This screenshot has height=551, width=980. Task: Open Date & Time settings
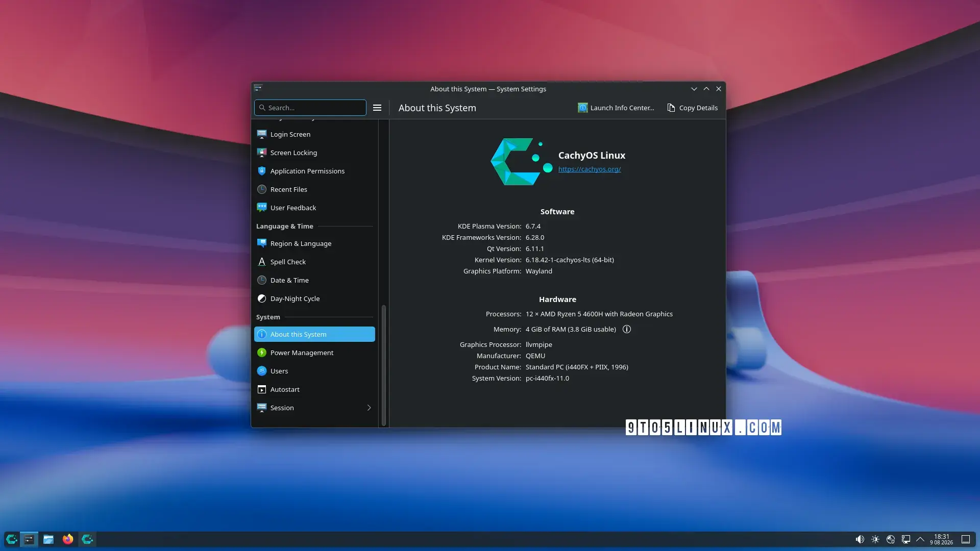(314, 280)
